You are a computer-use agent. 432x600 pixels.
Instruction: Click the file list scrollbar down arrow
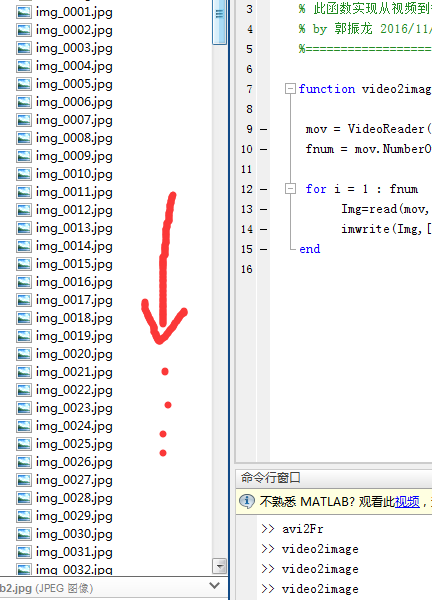pos(220,566)
